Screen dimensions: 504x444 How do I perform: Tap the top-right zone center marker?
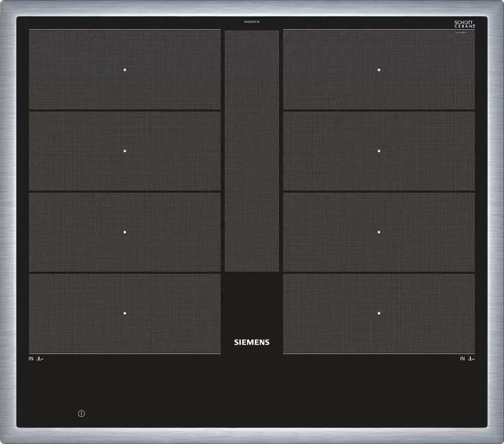(x=379, y=70)
